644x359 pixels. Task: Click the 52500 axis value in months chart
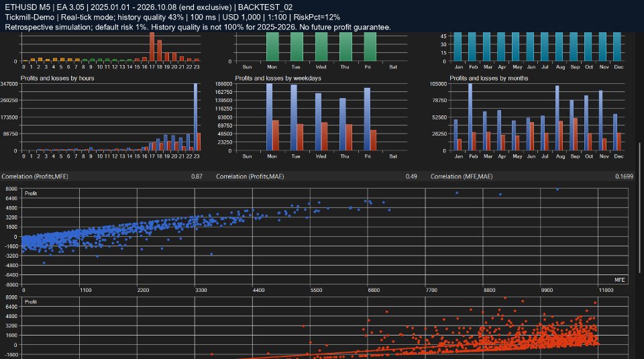tap(439, 117)
